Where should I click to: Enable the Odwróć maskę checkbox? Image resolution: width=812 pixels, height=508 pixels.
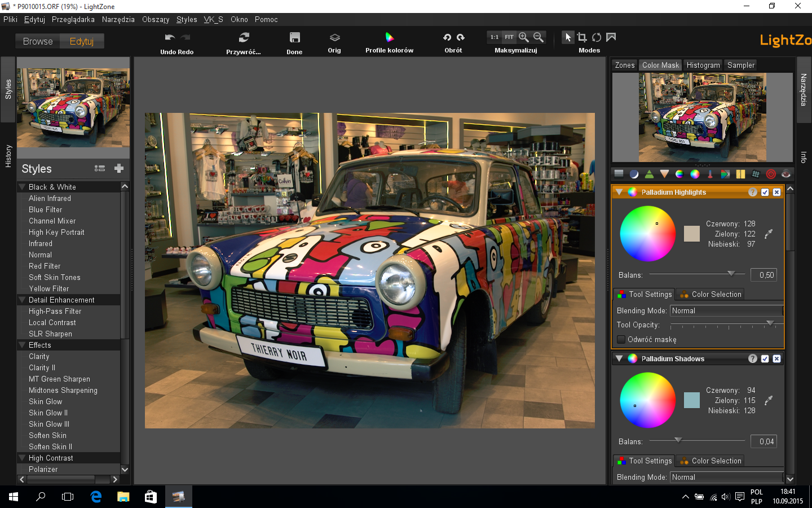coord(621,339)
